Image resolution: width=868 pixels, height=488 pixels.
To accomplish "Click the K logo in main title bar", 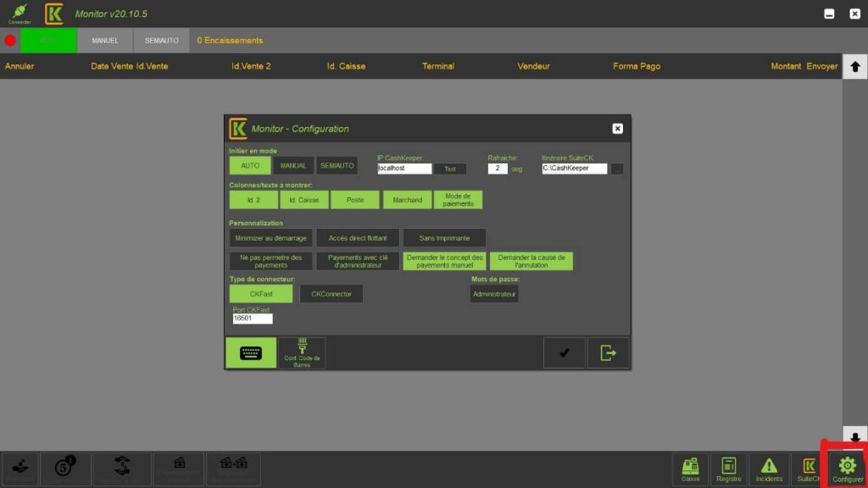I will [53, 14].
